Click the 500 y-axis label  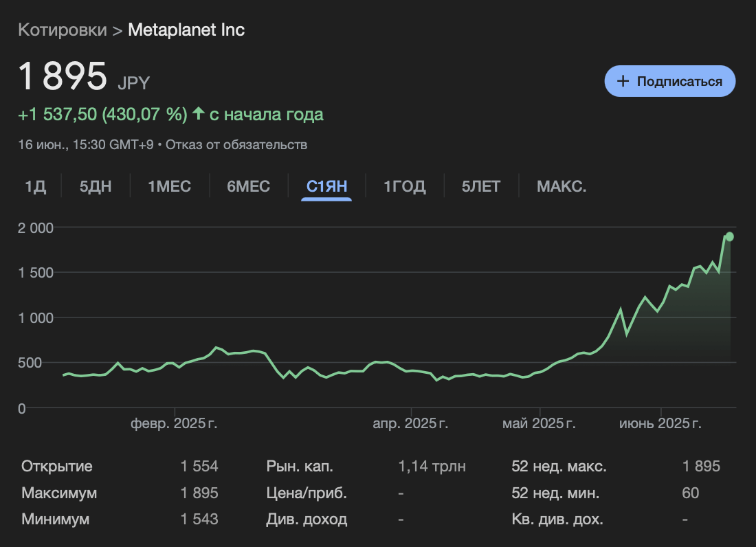(x=30, y=363)
